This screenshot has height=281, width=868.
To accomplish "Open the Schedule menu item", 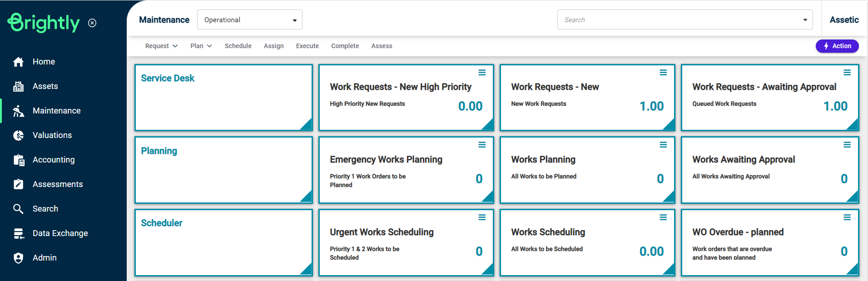I will (x=238, y=46).
